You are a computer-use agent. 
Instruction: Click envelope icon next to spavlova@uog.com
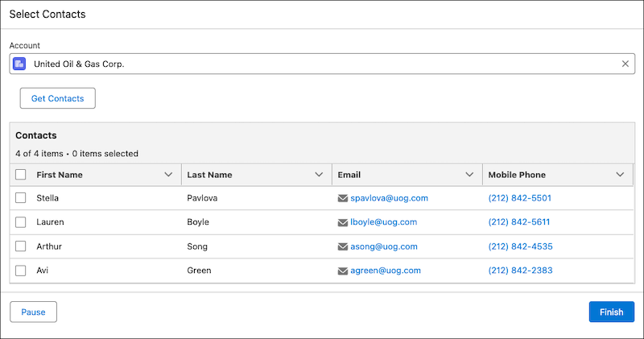[343, 198]
